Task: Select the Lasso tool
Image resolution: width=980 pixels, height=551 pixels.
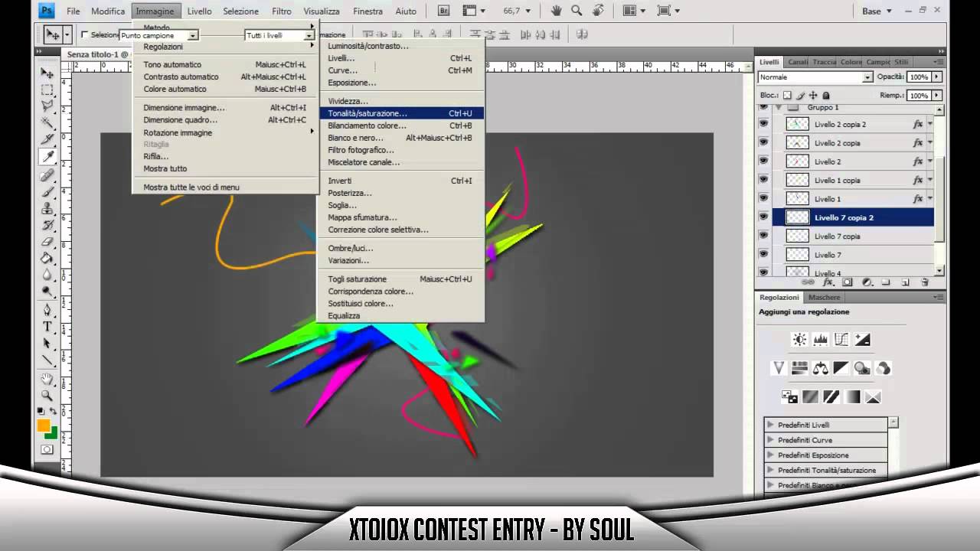Action: tap(47, 106)
